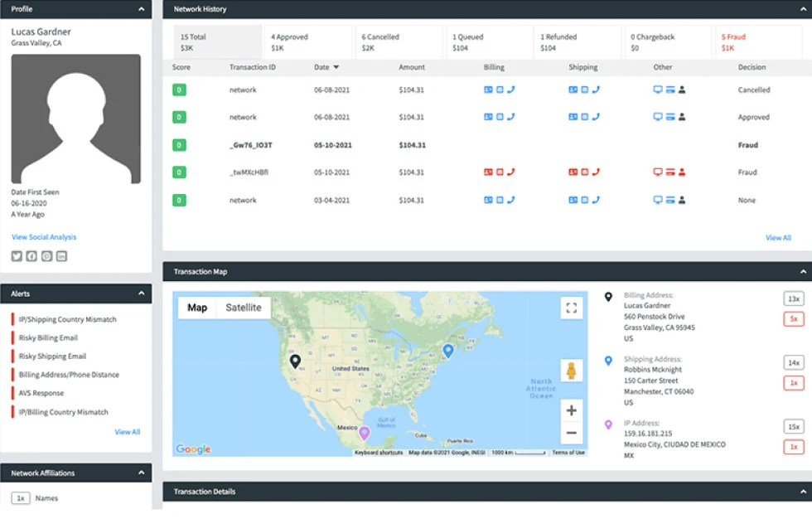Click the Pegman street view icon on map
The height and width of the screenshot is (519, 812).
(570, 371)
